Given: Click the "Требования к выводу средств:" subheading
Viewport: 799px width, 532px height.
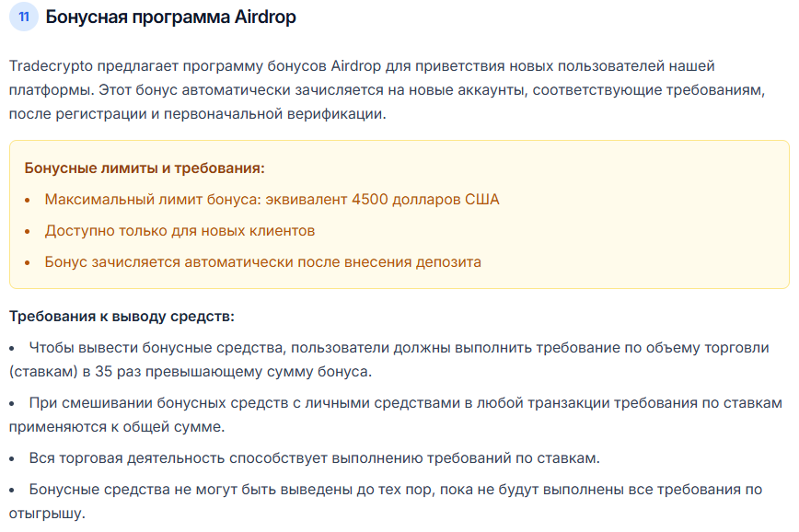Looking at the screenshot, I should point(122,317).
